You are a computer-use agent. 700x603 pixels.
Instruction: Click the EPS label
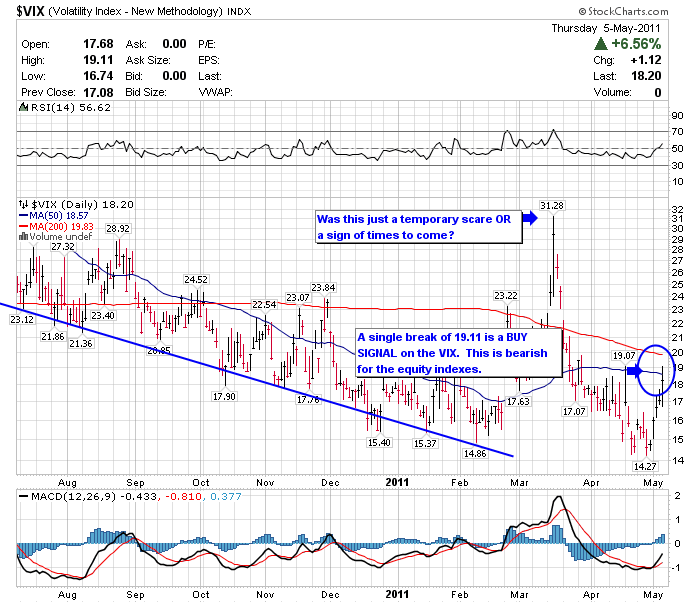tap(209, 60)
